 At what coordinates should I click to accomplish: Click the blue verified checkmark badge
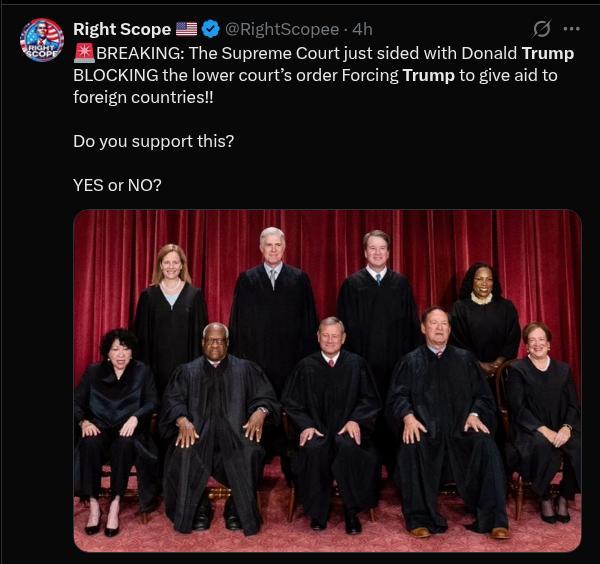(x=210, y=29)
